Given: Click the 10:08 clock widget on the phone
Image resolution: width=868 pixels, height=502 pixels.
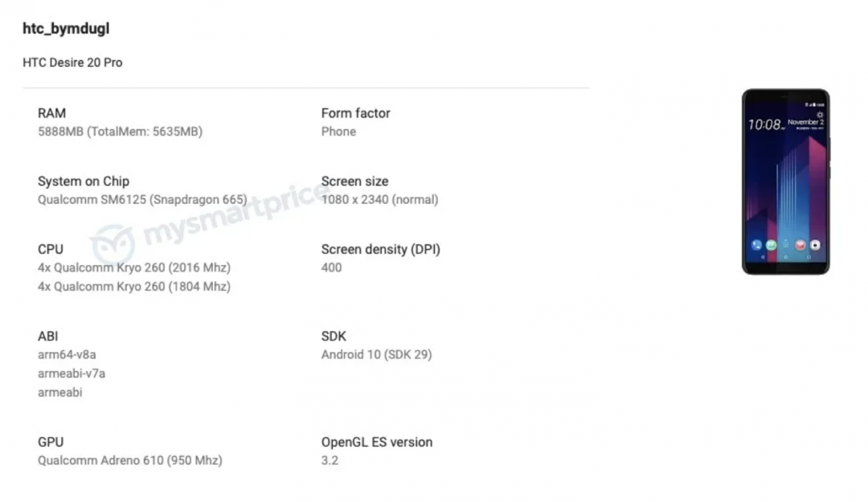Looking at the screenshot, I should pos(764,124).
